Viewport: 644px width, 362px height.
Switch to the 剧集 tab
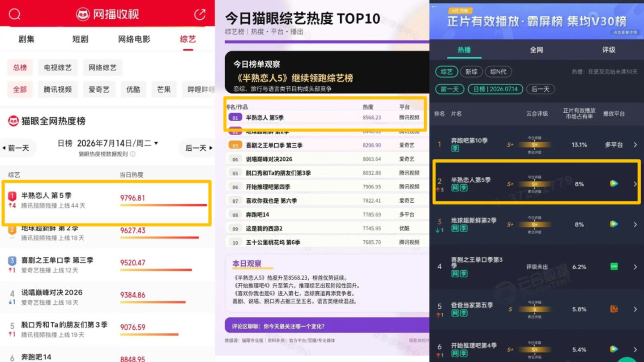(26, 39)
